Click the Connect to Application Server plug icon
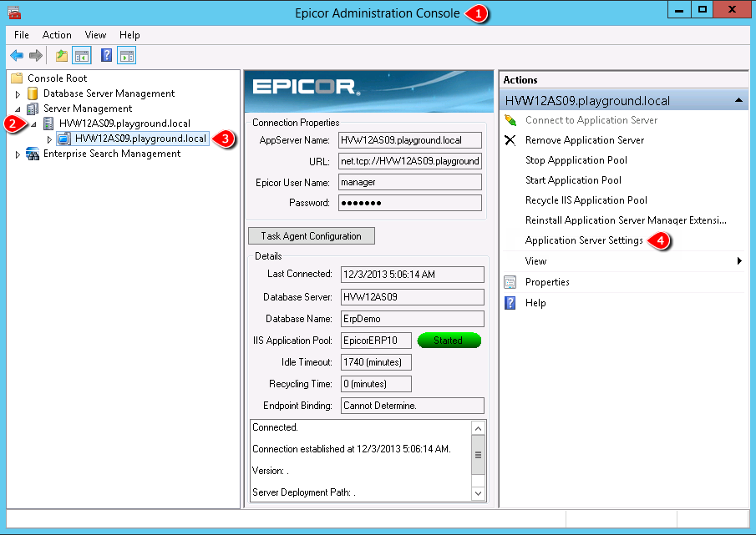 pyautogui.click(x=510, y=120)
